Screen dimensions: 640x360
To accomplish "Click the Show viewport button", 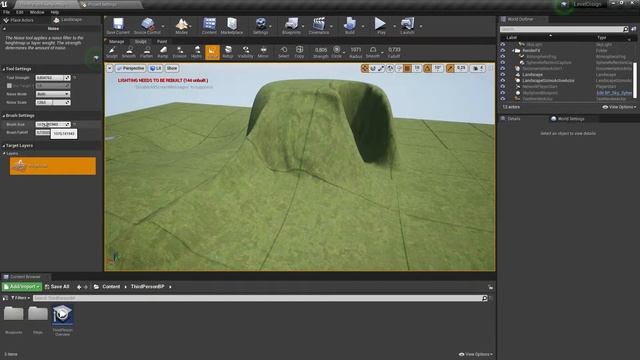I will (x=172, y=69).
